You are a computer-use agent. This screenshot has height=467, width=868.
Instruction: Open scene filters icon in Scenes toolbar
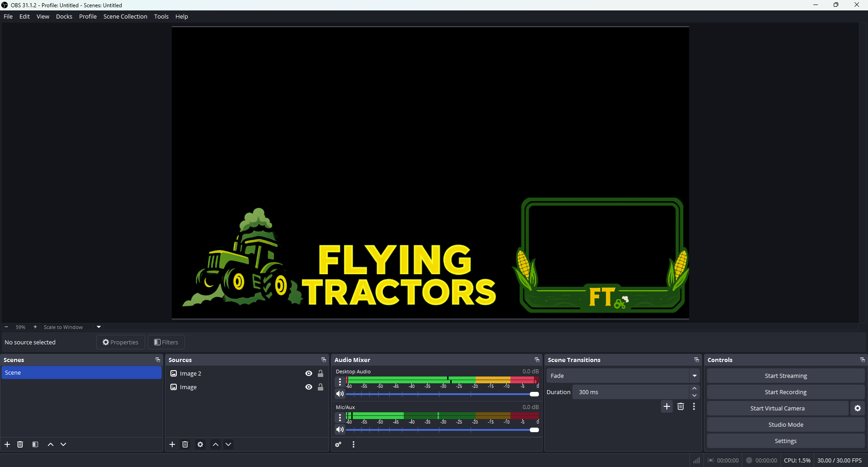(x=35, y=444)
